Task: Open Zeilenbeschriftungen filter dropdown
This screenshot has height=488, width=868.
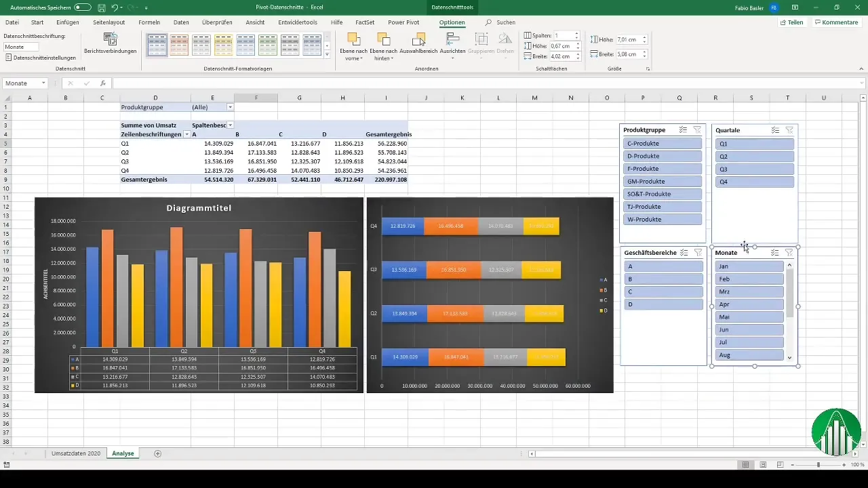Action: [x=186, y=134]
